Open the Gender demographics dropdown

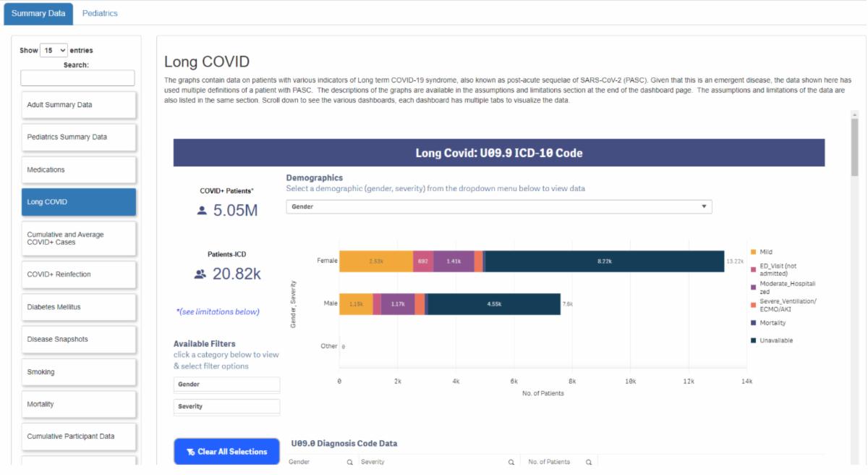pos(499,206)
